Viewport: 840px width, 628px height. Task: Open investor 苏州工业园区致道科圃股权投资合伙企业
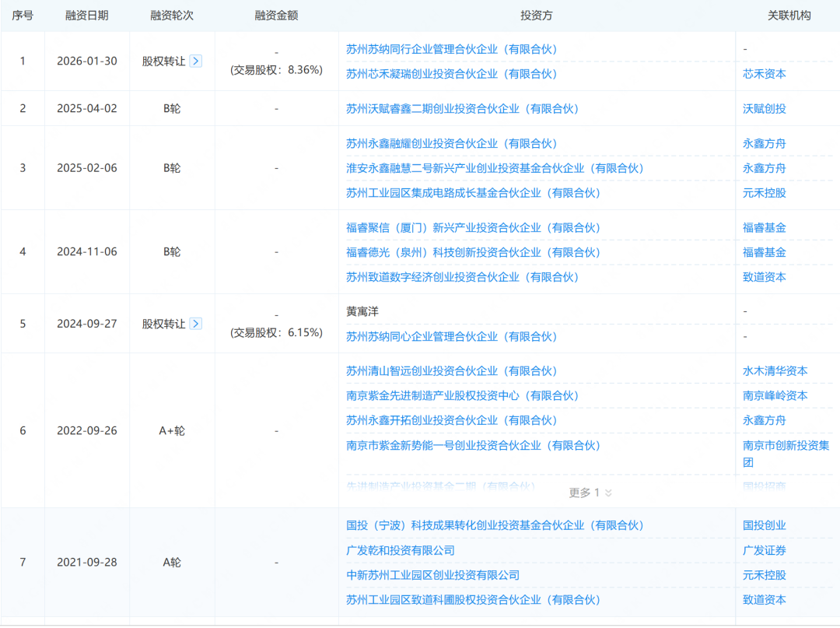click(473, 600)
